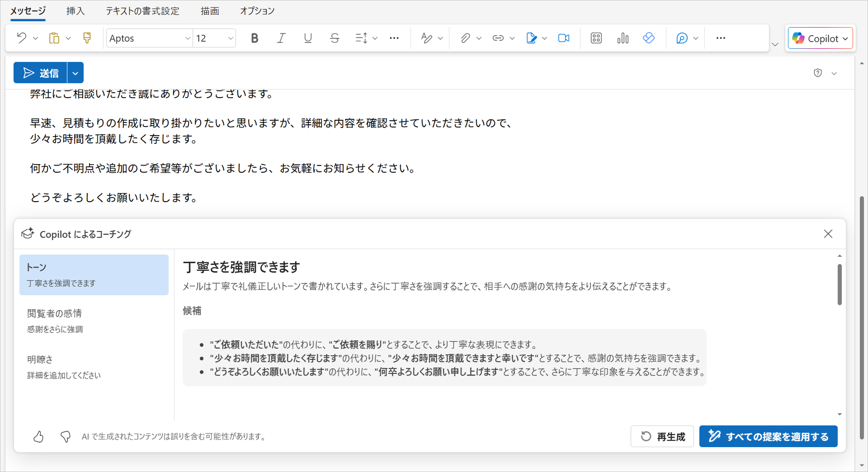Click the thumbs up feedback icon

click(x=38, y=436)
